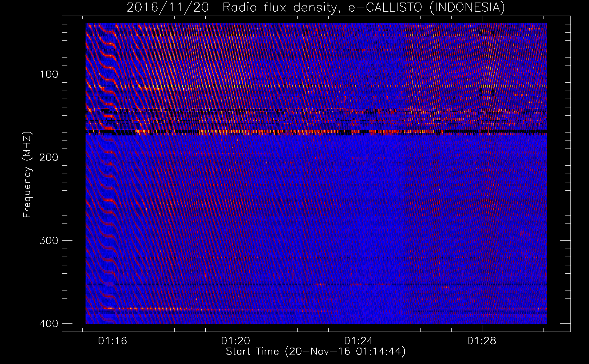Click the "Start Time (20-Nov-16 01:14:44)" label
The width and height of the screenshot is (589, 364).
point(316,352)
